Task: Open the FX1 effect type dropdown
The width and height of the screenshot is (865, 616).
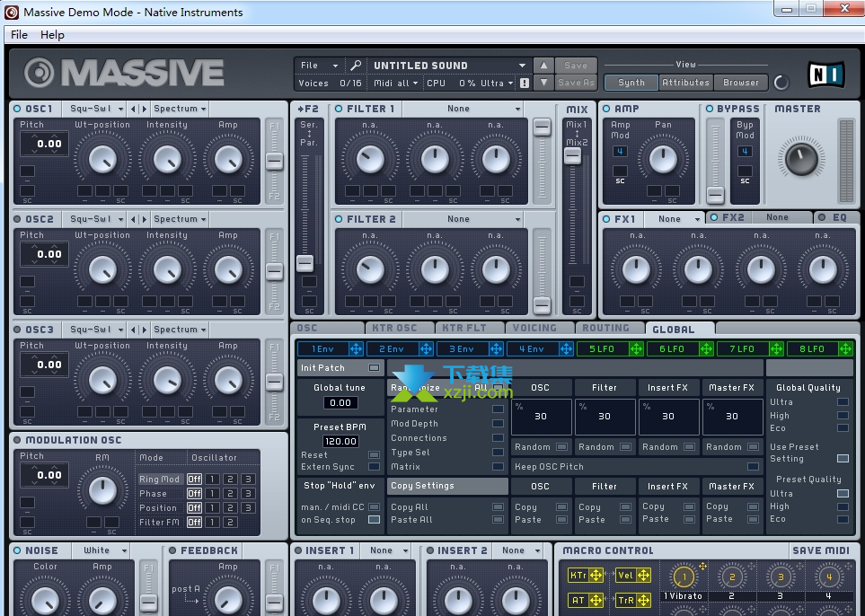Action: 675,219
